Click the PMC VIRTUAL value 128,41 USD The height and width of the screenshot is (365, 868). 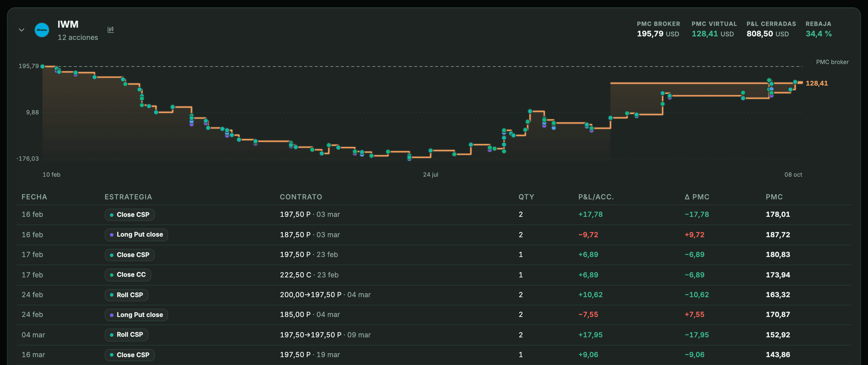click(x=713, y=34)
